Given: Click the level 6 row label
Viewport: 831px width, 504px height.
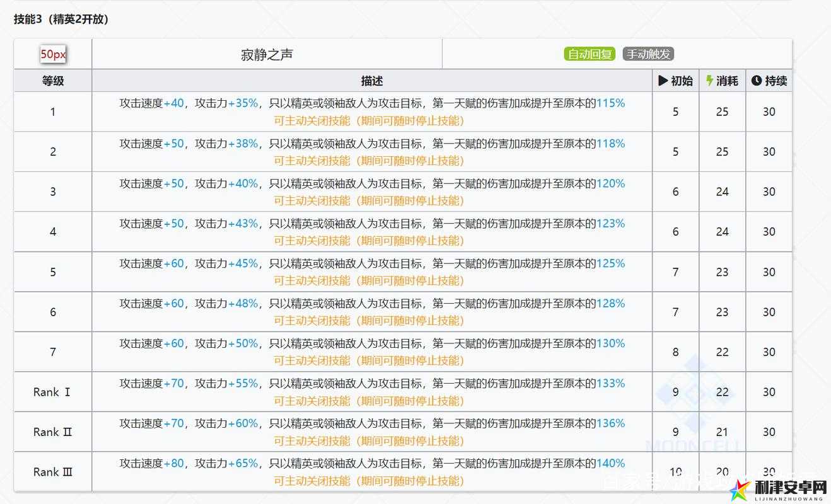Looking at the screenshot, I should tap(53, 312).
